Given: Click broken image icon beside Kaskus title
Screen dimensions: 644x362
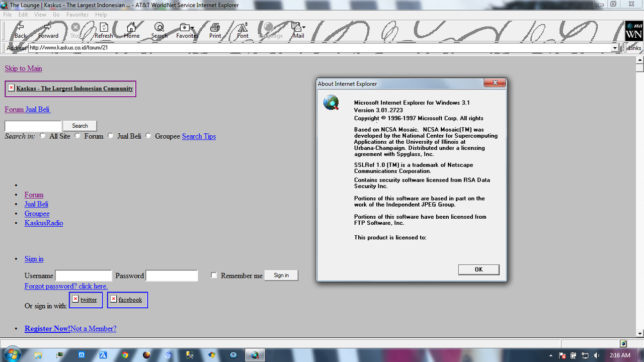Looking at the screenshot, I should (x=11, y=87).
